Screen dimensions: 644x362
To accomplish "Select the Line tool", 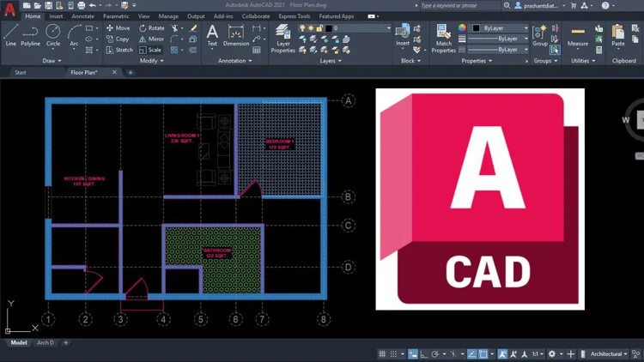I will [10, 35].
